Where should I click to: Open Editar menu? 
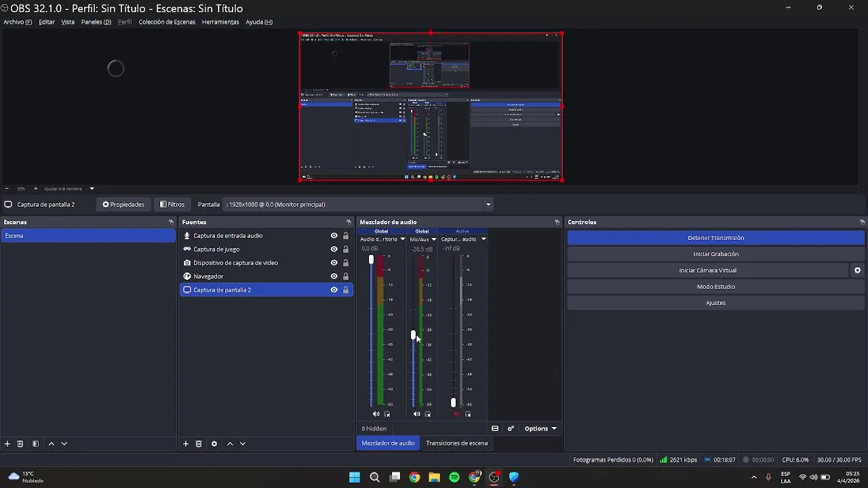[x=47, y=22]
